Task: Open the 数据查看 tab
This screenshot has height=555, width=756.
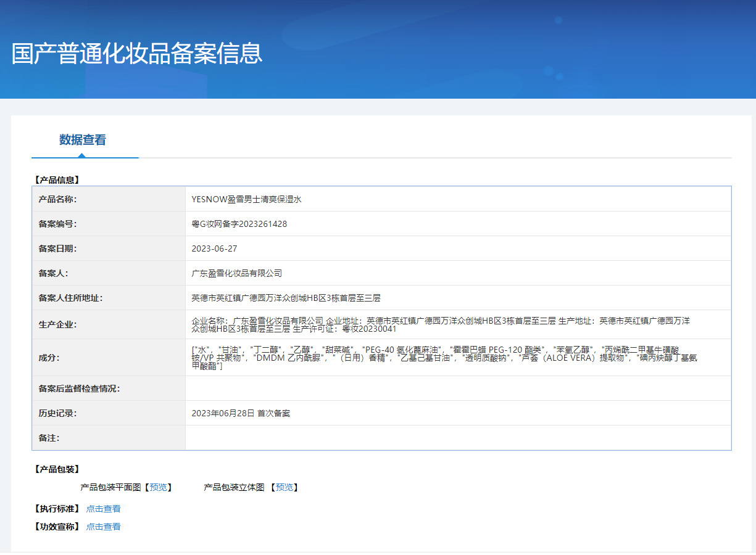Action: coord(83,140)
